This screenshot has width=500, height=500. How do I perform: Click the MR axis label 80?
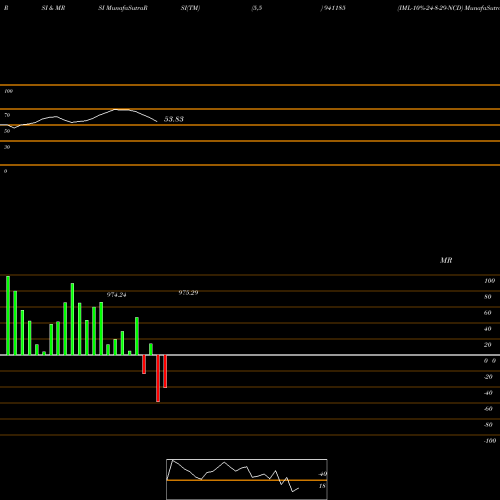tap(488, 297)
